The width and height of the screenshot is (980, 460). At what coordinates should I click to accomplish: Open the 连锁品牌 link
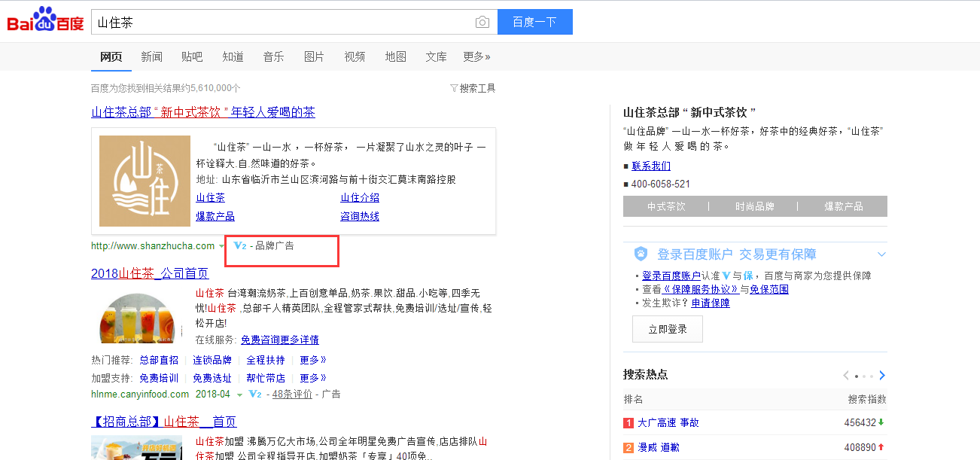(x=212, y=360)
